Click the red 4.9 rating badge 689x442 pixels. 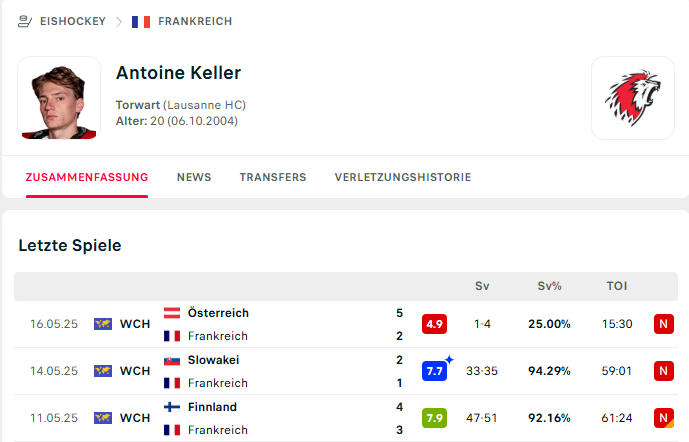[434, 324]
